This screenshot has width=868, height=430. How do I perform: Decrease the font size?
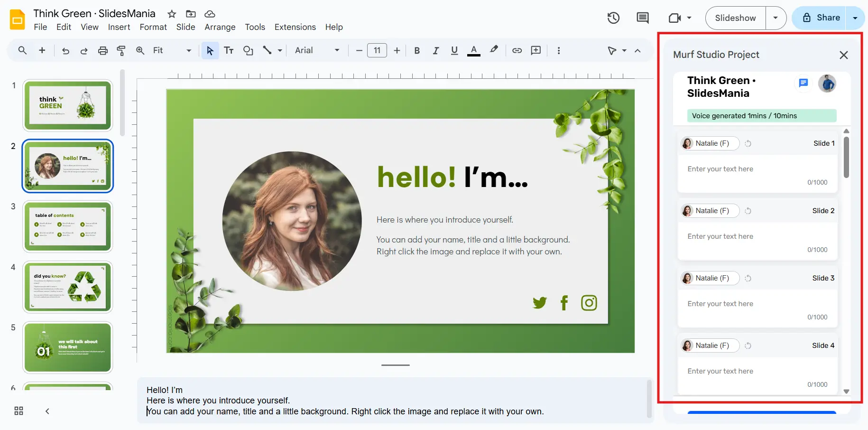pos(359,50)
